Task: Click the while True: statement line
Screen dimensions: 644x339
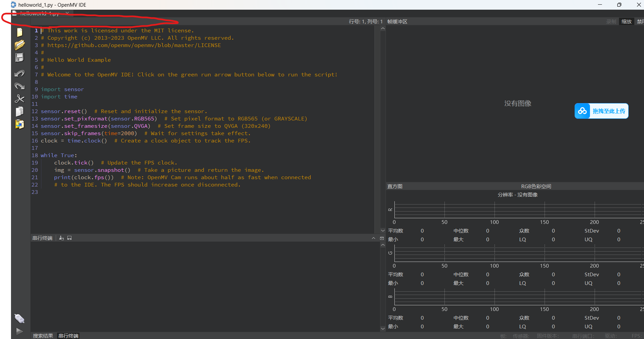Action: 59,155
